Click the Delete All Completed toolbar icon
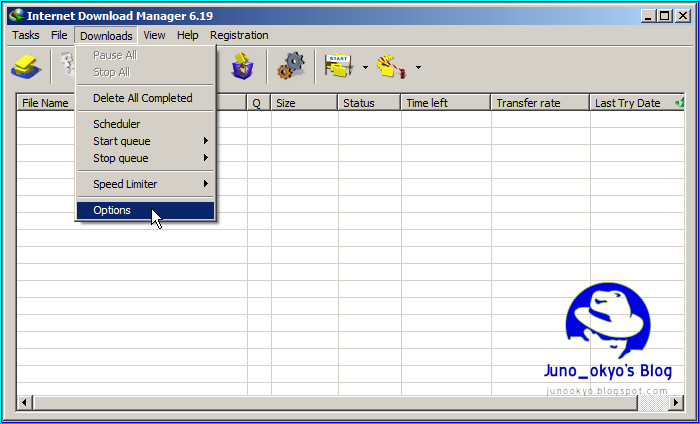This screenshot has height=424, width=700. coord(242,66)
